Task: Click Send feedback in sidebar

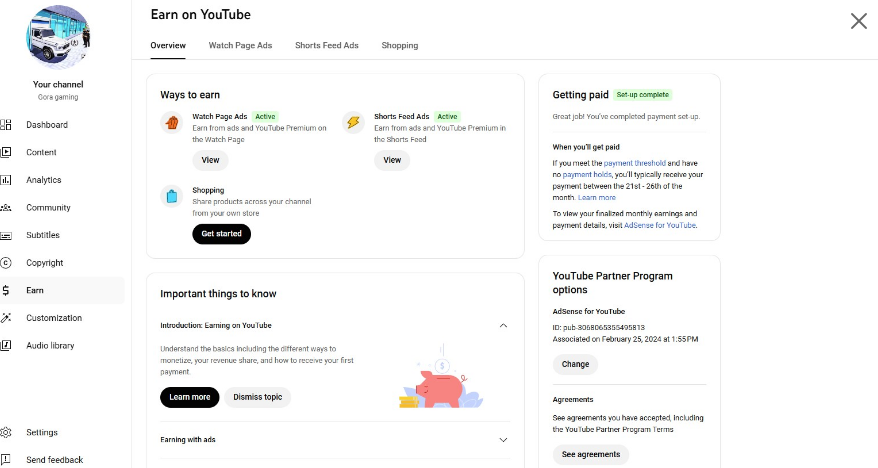Action: [x=54, y=460]
